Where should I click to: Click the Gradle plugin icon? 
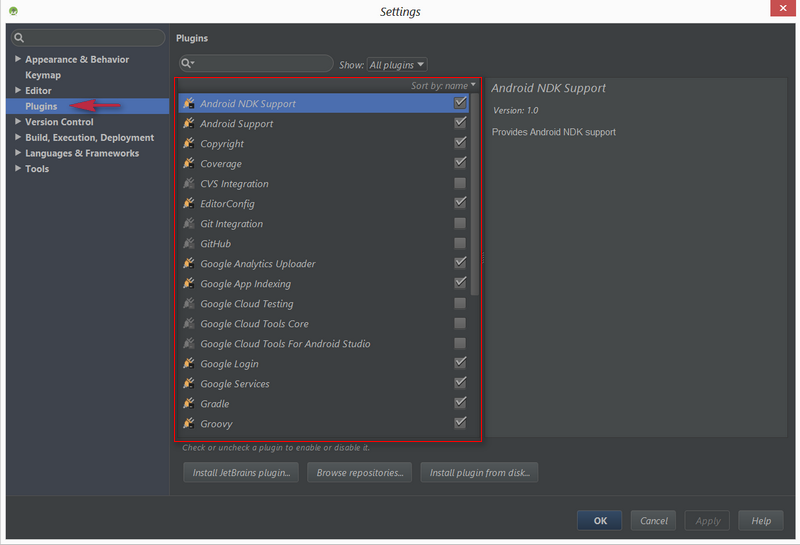[189, 404]
